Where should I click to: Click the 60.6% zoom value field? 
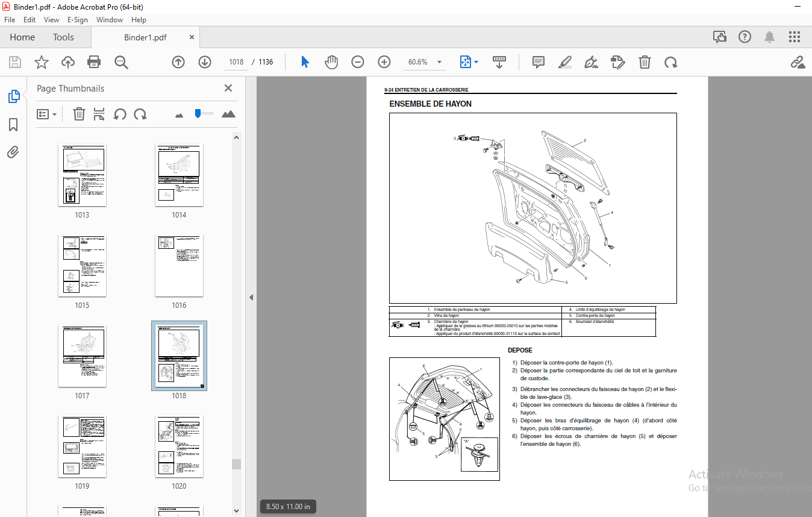(417, 62)
